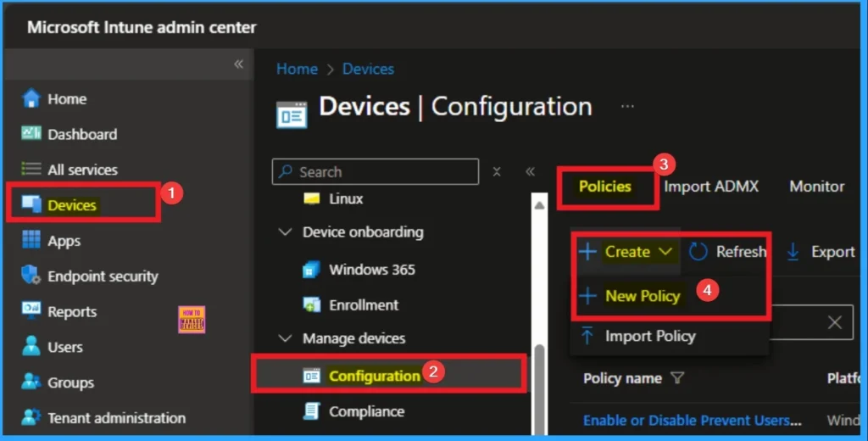Filter by Policy name column
Screen dimensions: 868x441
tap(677, 378)
